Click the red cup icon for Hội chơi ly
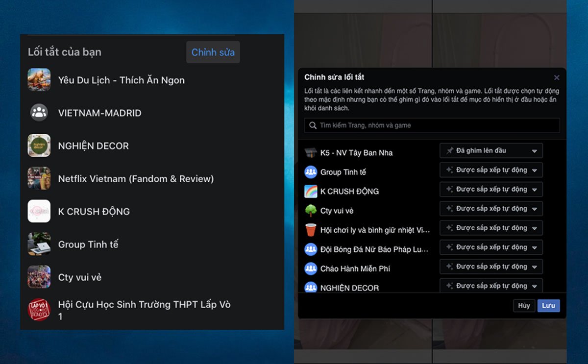The width and height of the screenshot is (588, 364). point(311,230)
